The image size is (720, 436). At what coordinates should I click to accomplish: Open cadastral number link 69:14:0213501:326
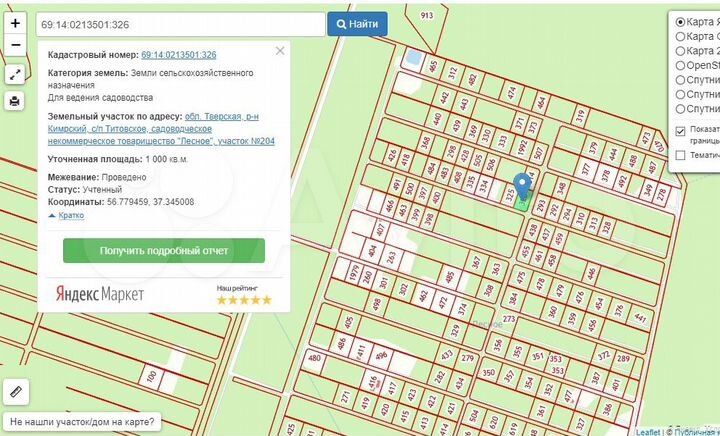179,55
